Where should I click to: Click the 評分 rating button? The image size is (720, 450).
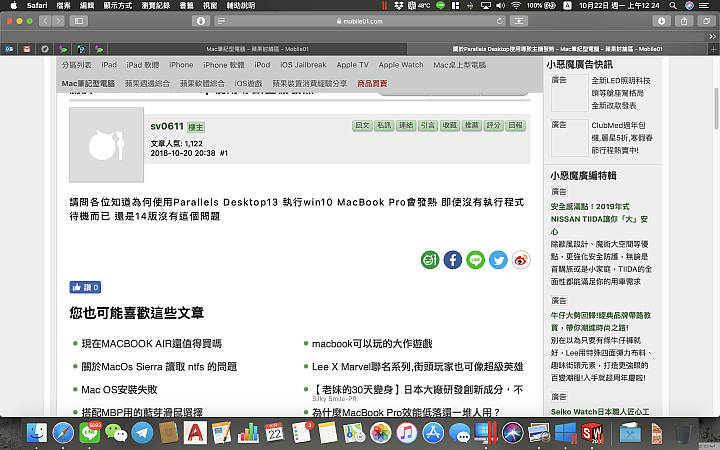click(x=494, y=125)
